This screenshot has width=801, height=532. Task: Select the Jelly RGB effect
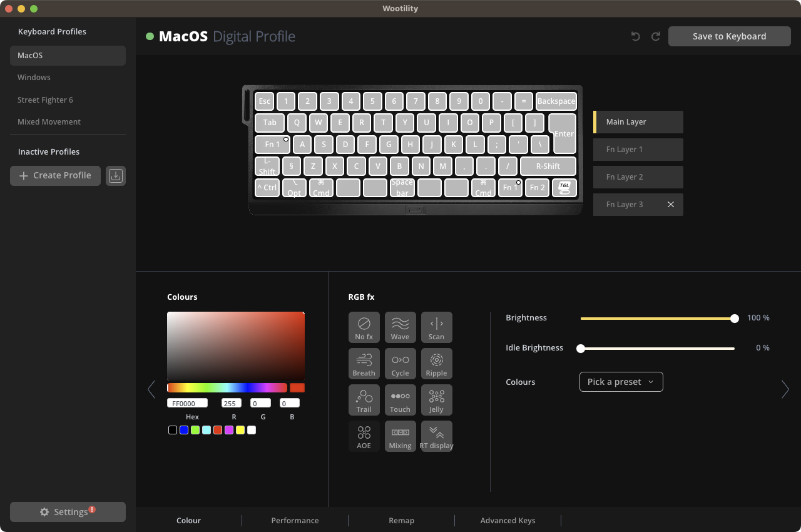[436, 400]
